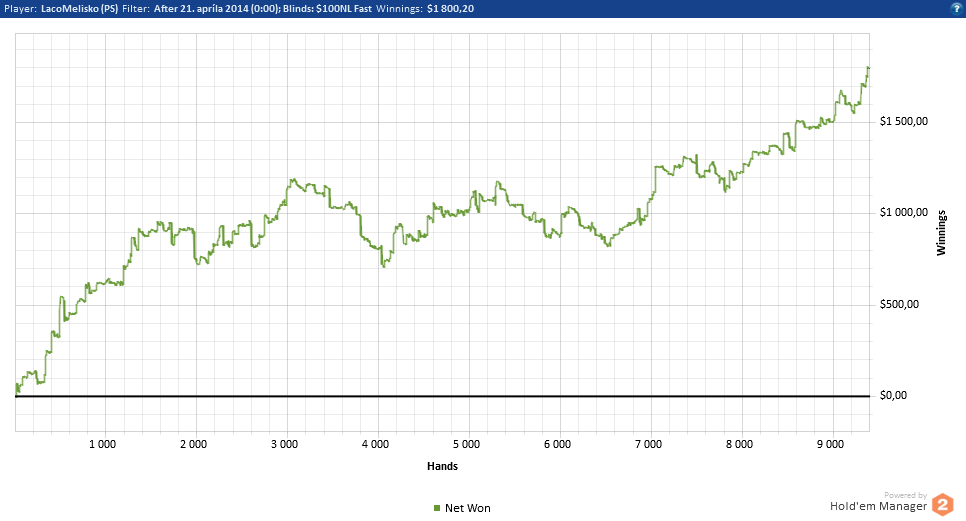Click the $0,00 y-axis label
Viewport: 966px width, 521px height.
pos(892,396)
